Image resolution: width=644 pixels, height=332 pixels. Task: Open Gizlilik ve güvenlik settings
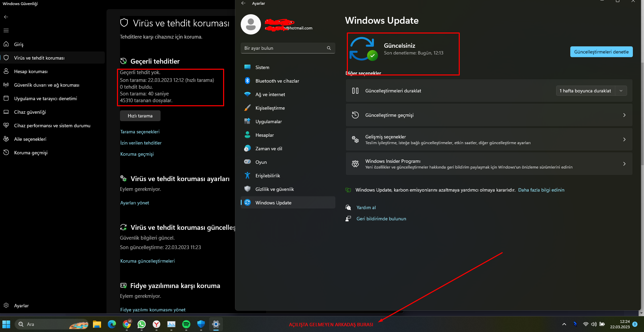click(288, 189)
